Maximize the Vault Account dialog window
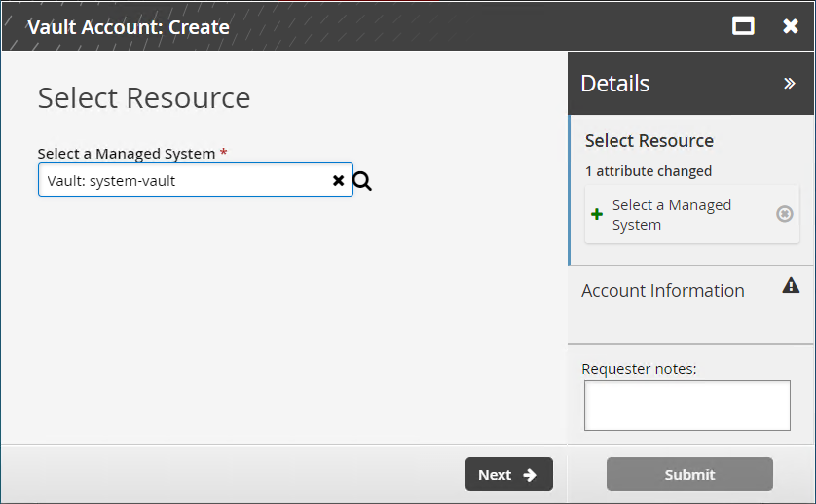The height and width of the screenshot is (504, 816). pyautogui.click(x=743, y=26)
